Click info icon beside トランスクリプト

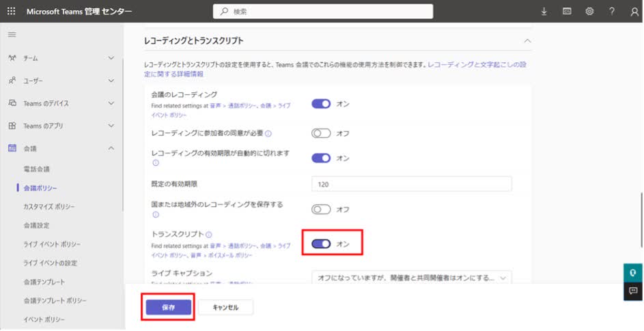click(209, 235)
